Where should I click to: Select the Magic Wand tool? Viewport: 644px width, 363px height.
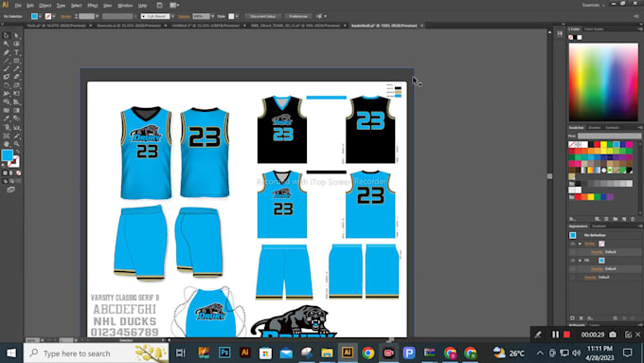click(x=7, y=44)
